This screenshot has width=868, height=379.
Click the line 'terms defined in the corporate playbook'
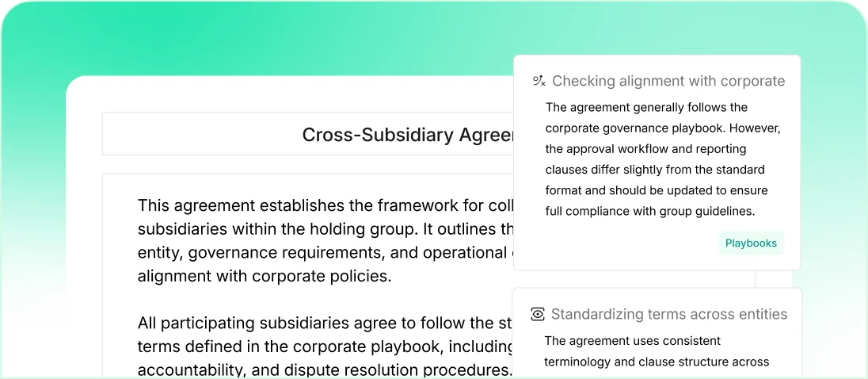click(x=325, y=346)
